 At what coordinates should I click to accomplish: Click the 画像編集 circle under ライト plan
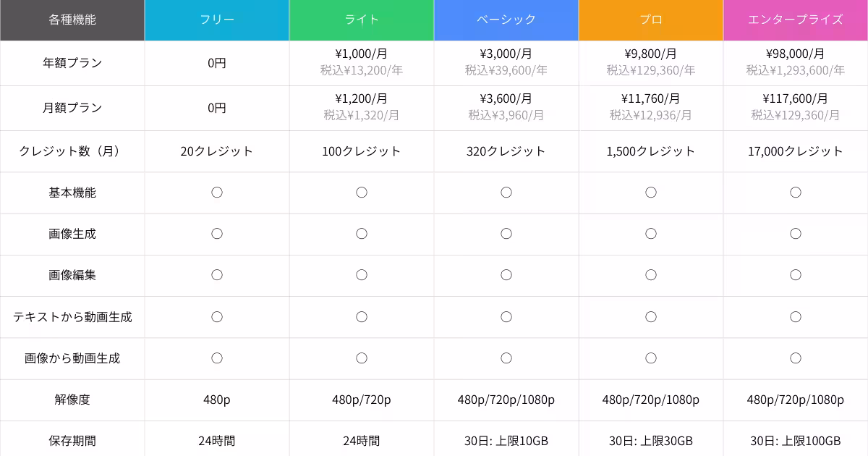pos(362,275)
